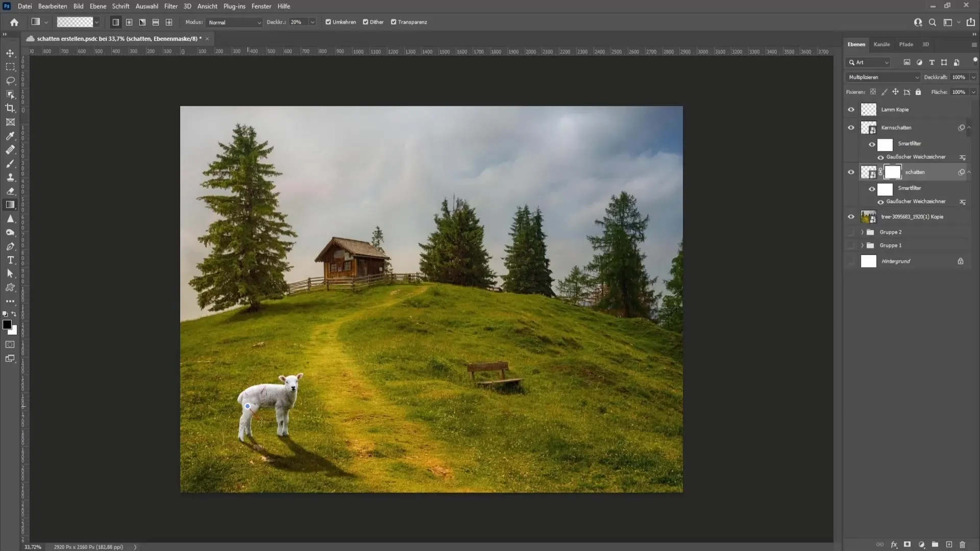This screenshot has width=980, height=551.
Task: Expand Gruppe 1 layer group
Action: click(x=861, y=245)
